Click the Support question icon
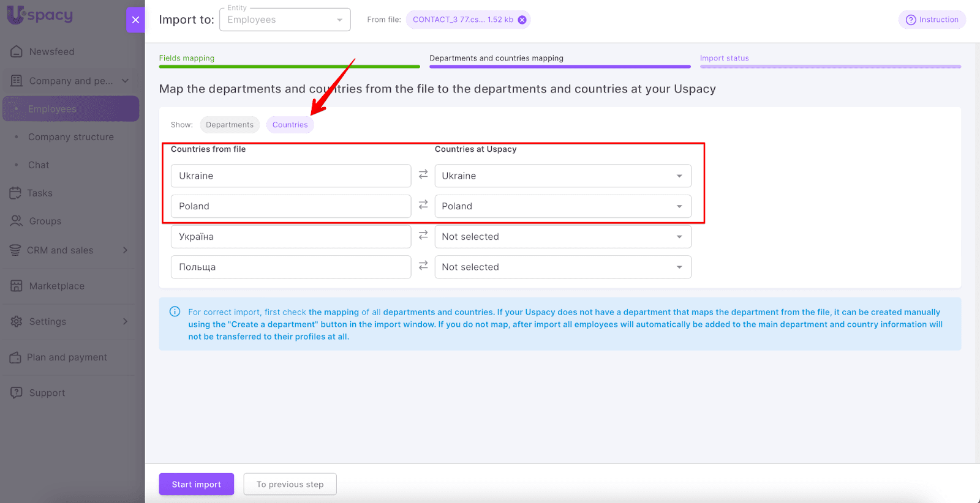 pyautogui.click(x=17, y=393)
